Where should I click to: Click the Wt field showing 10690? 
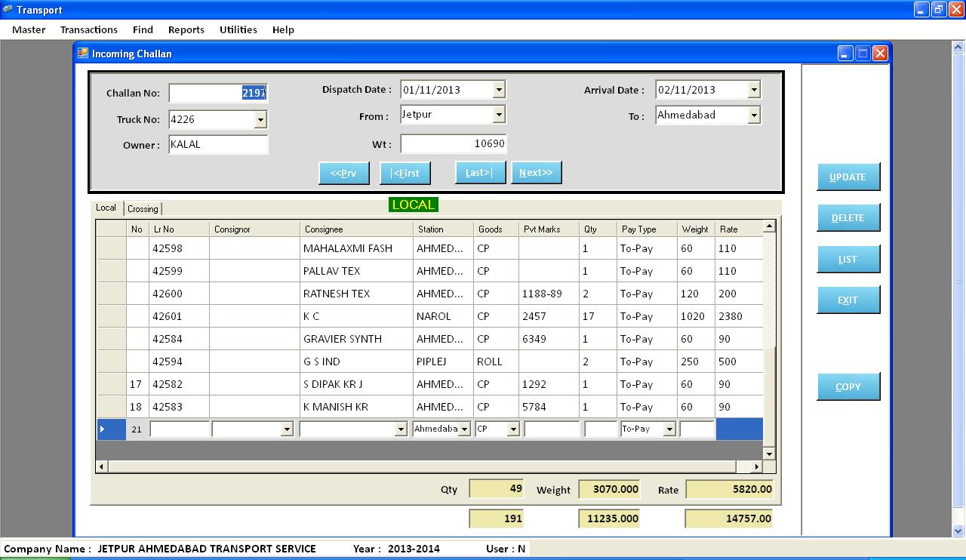(453, 143)
